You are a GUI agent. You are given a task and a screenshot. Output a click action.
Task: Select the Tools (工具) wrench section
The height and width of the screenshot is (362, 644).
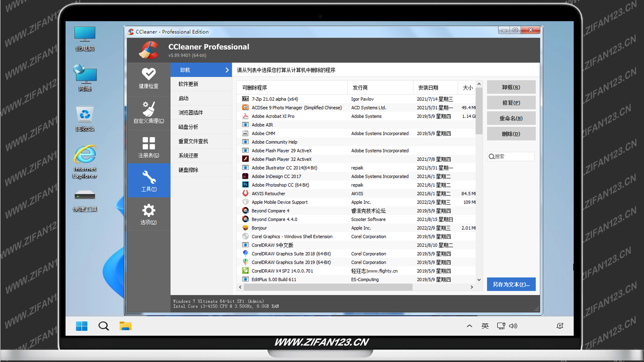(149, 181)
